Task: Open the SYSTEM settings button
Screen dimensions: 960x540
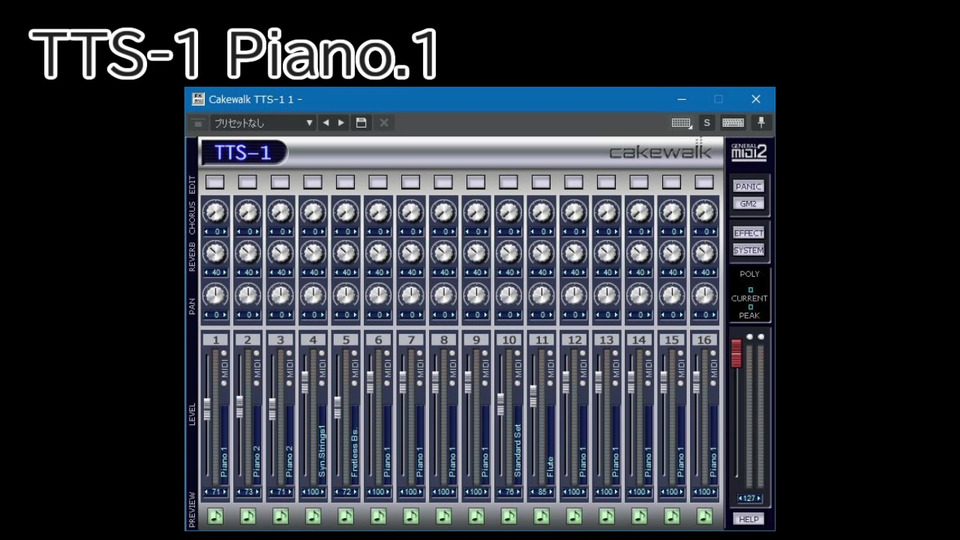Action: [x=748, y=250]
